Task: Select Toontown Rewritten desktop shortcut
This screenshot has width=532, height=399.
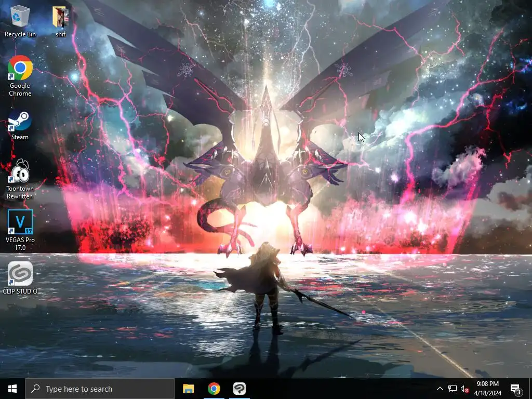Action: (20, 179)
